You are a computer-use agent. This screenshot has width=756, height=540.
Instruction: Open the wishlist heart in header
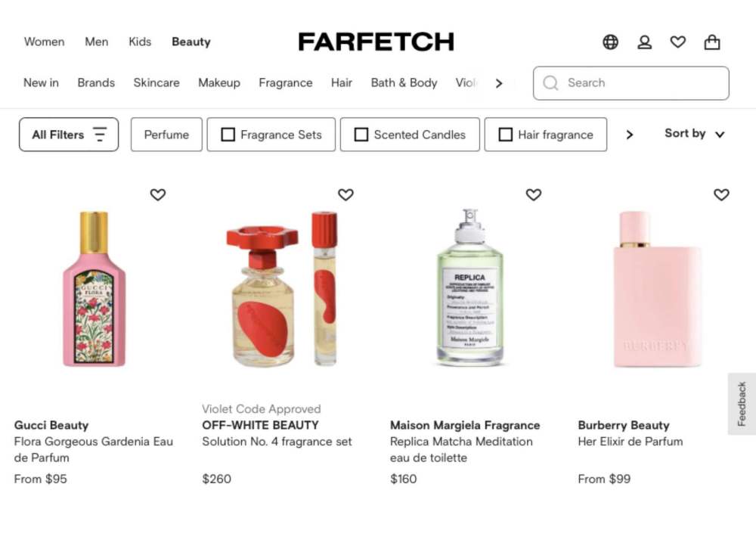pyautogui.click(x=678, y=42)
